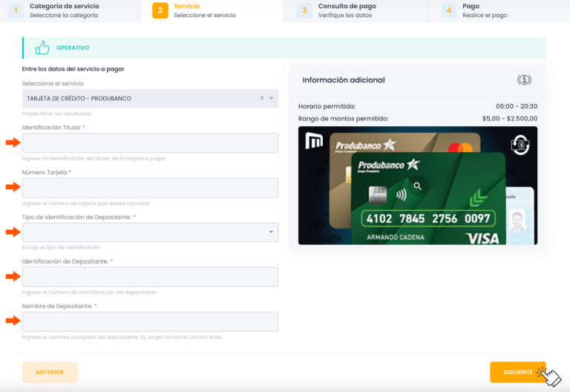Click the amount range $5,00 - $2.500,00
This screenshot has height=392, width=570.
(x=510, y=119)
